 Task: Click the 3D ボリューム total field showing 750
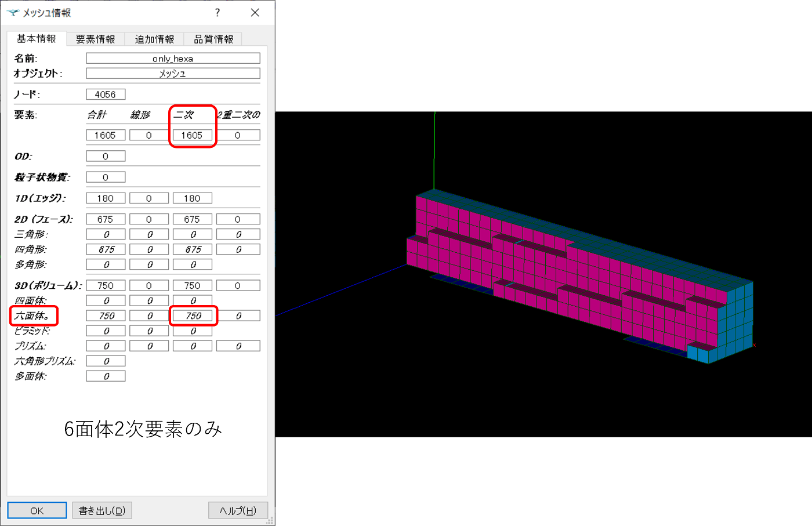point(106,285)
